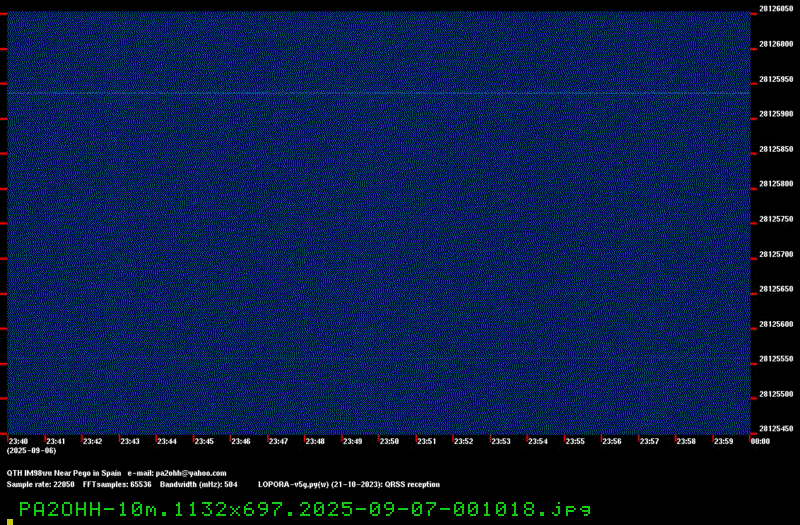Click the green PA2OHH-10m filename text

[x=305, y=509]
